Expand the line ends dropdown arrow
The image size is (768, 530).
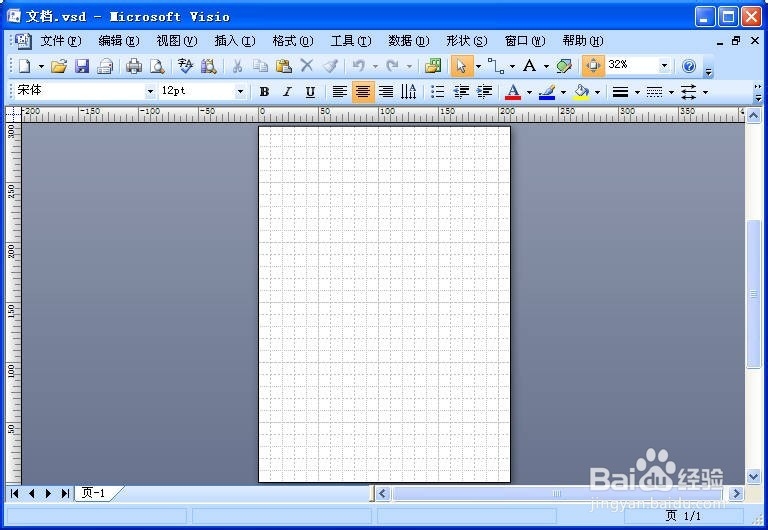coord(705,92)
